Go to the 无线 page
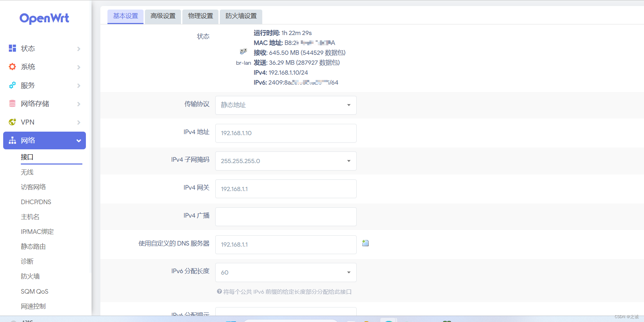Screen dimensions: 644x322 (x=27, y=172)
